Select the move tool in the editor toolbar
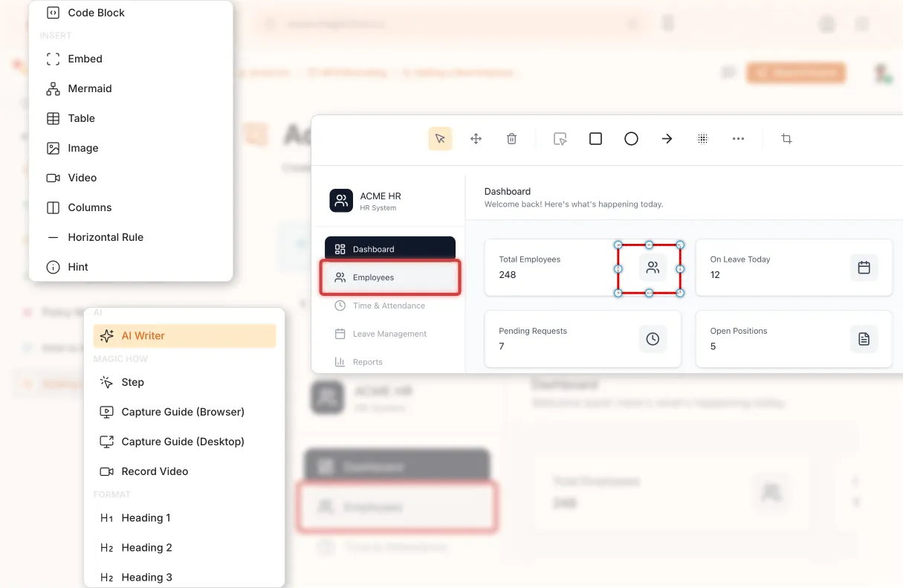 pos(476,138)
